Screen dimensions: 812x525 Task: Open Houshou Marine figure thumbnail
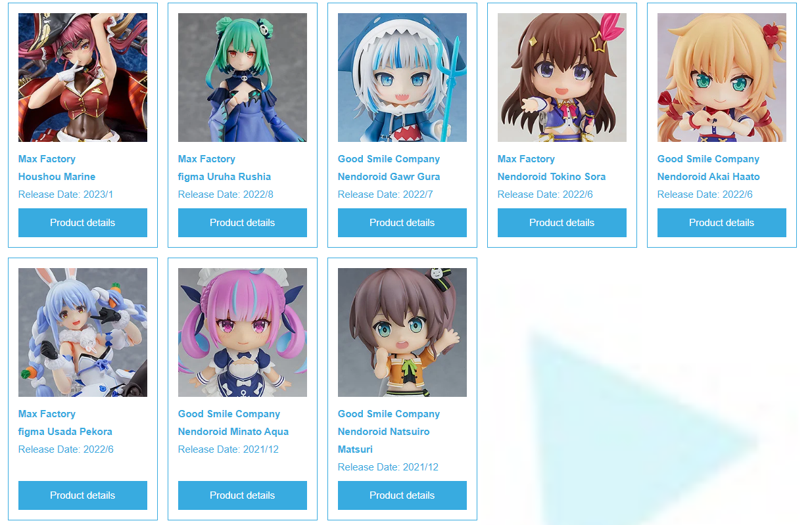point(83,78)
